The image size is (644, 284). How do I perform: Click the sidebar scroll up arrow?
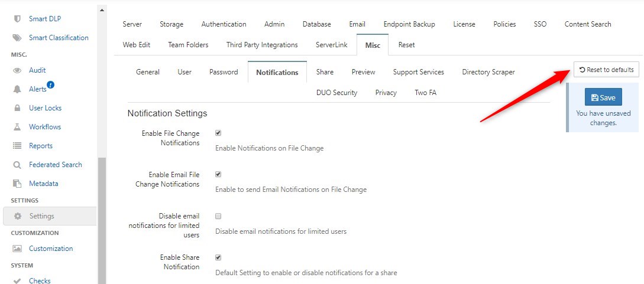tap(102, 10)
